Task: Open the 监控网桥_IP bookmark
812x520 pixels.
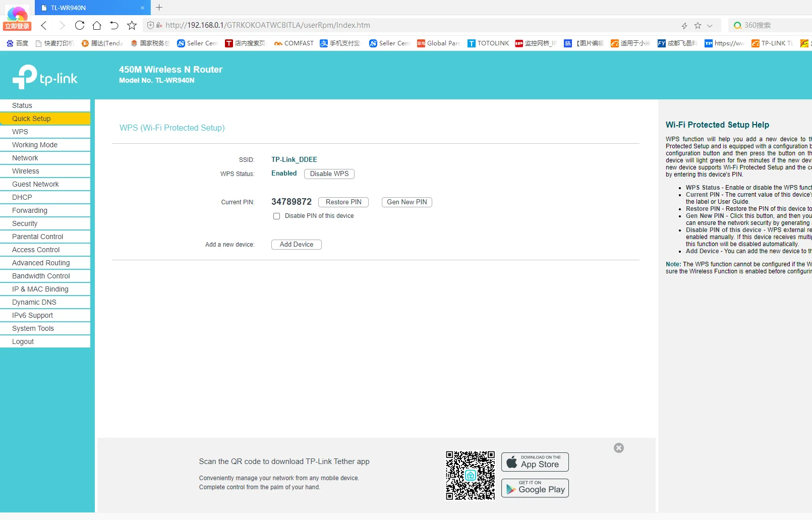Action: point(536,43)
